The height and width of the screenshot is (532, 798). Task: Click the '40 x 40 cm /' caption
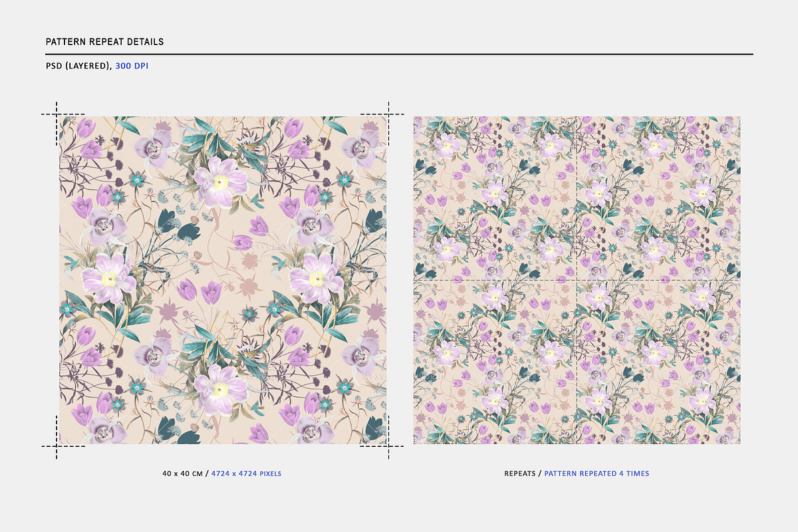click(185, 473)
